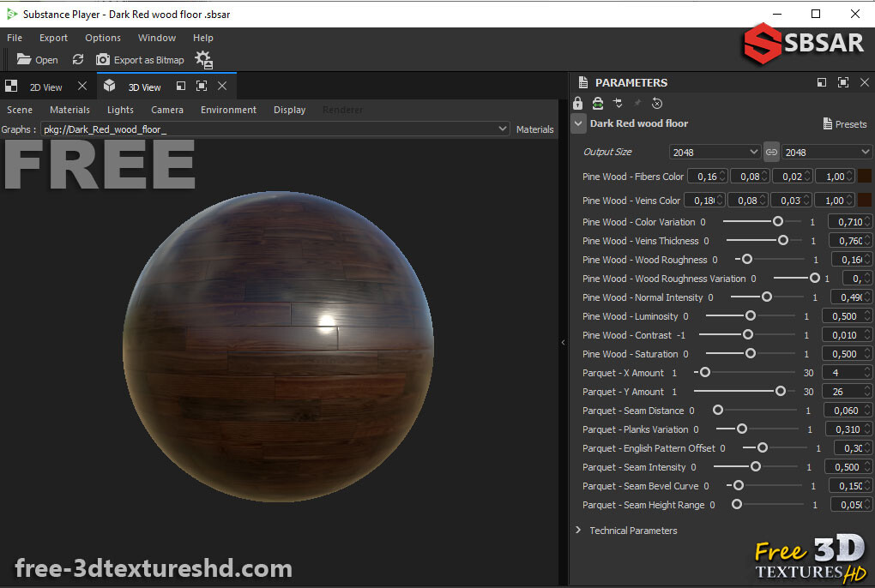
Task: Click the maximize view icon in Parameters header
Action: (843, 82)
